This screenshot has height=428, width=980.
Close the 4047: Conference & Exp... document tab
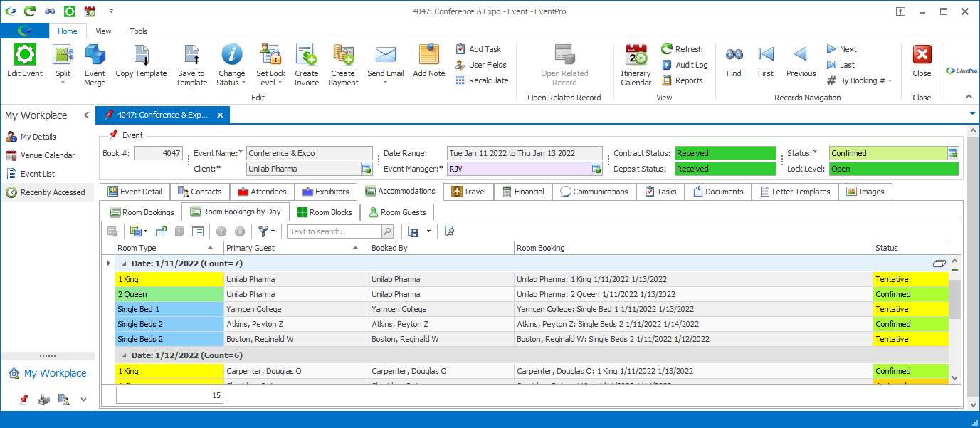(x=220, y=115)
